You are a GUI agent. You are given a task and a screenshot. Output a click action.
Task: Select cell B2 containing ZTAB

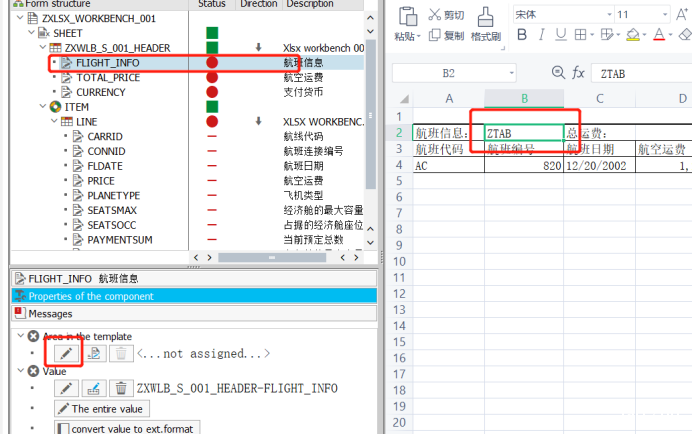coord(524,133)
